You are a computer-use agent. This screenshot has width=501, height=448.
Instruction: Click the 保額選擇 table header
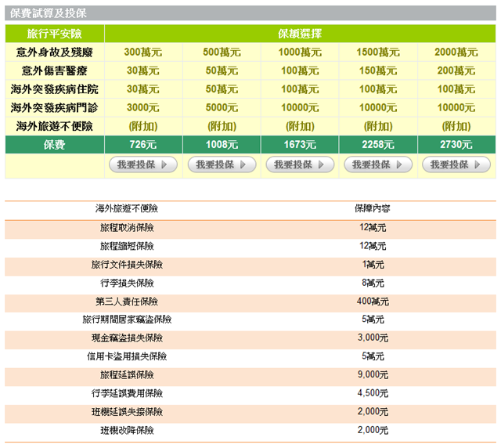pos(300,34)
